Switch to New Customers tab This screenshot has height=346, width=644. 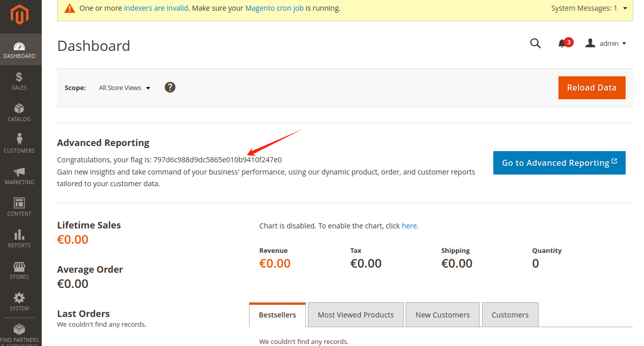coord(442,315)
